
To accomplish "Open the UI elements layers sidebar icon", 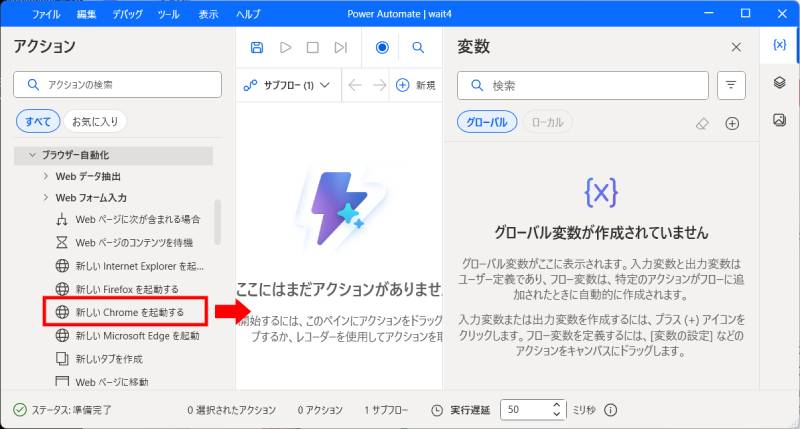I will coord(780,82).
